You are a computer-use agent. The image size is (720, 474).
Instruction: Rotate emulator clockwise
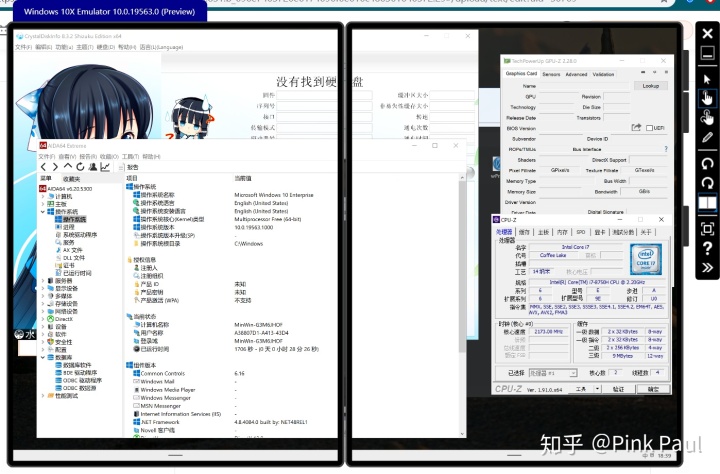(707, 183)
